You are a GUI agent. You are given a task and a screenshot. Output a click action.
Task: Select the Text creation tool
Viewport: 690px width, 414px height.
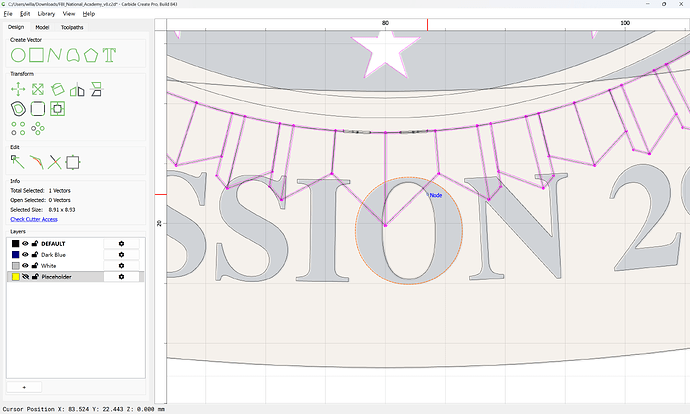coord(109,55)
